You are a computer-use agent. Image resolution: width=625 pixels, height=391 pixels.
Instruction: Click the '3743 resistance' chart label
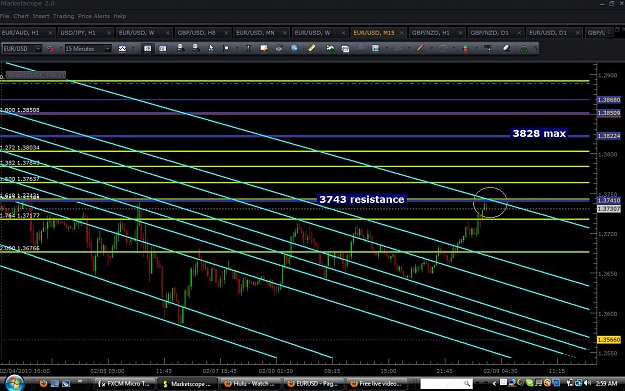(362, 199)
